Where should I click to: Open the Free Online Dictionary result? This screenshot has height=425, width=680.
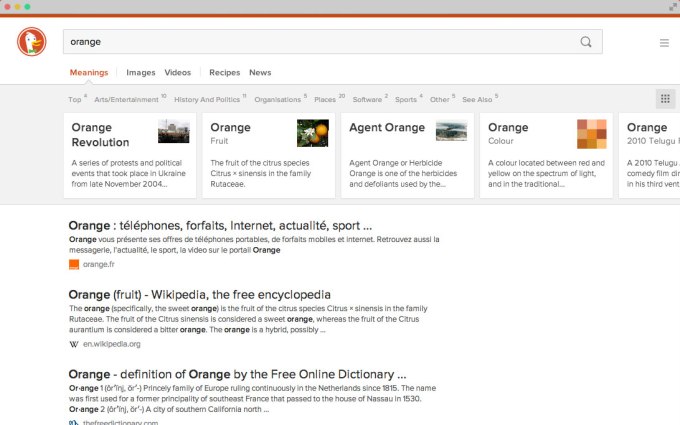tap(237, 374)
